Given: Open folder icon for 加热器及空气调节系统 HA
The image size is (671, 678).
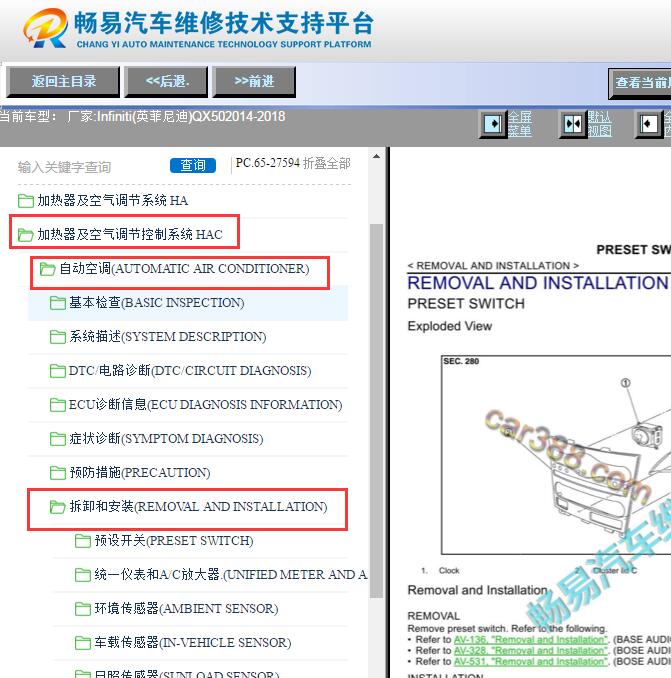Looking at the screenshot, I should pos(26,201).
